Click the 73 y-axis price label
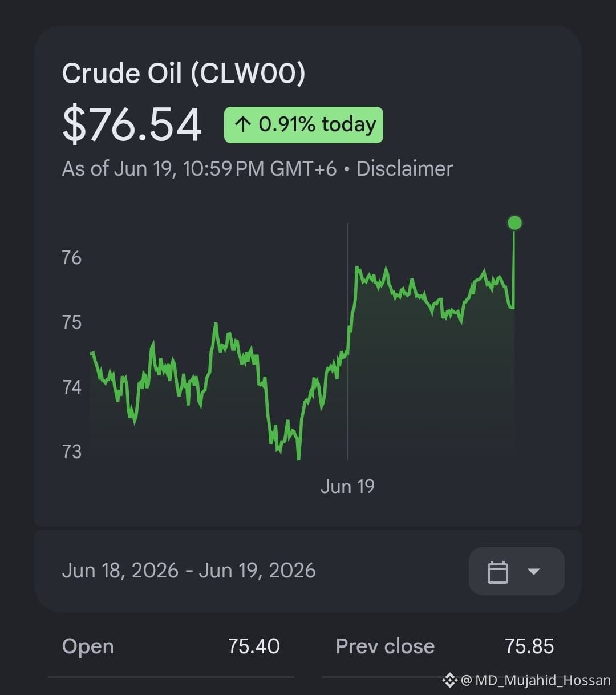Screen dimensions: 616x695 pyautogui.click(x=72, y=452)
